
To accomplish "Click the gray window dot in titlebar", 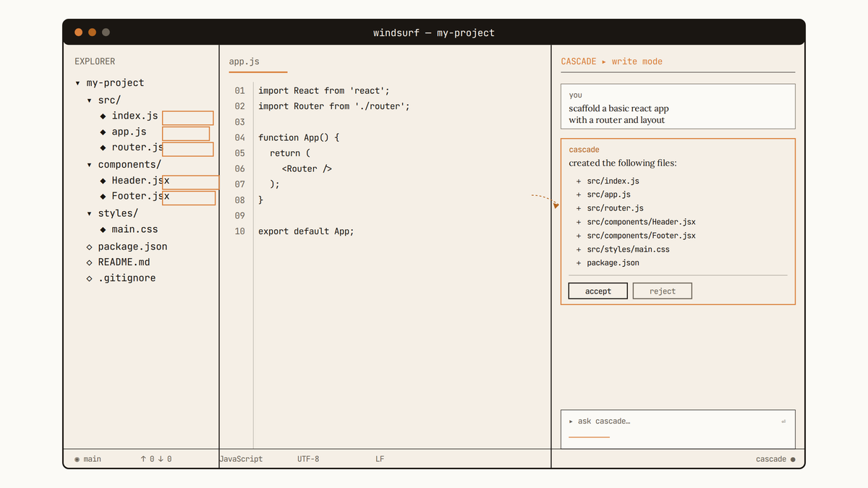I will [x=106, y=33].
